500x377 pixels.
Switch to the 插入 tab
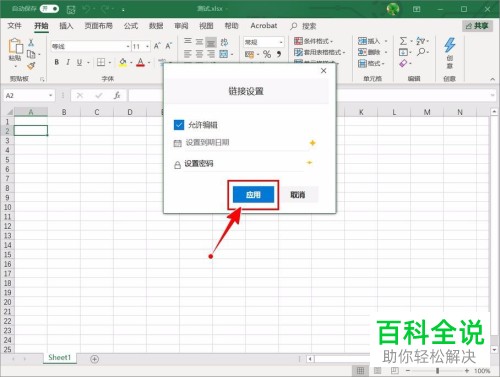click(x=66, y=26)
